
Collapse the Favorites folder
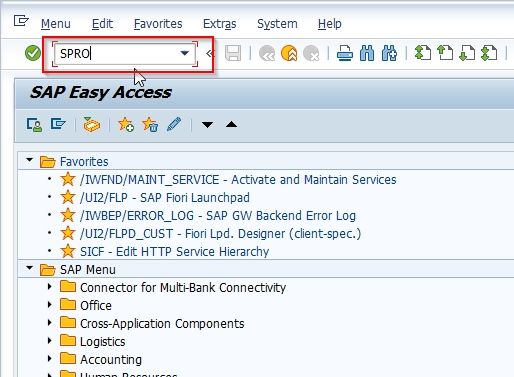tap(30, 160)
